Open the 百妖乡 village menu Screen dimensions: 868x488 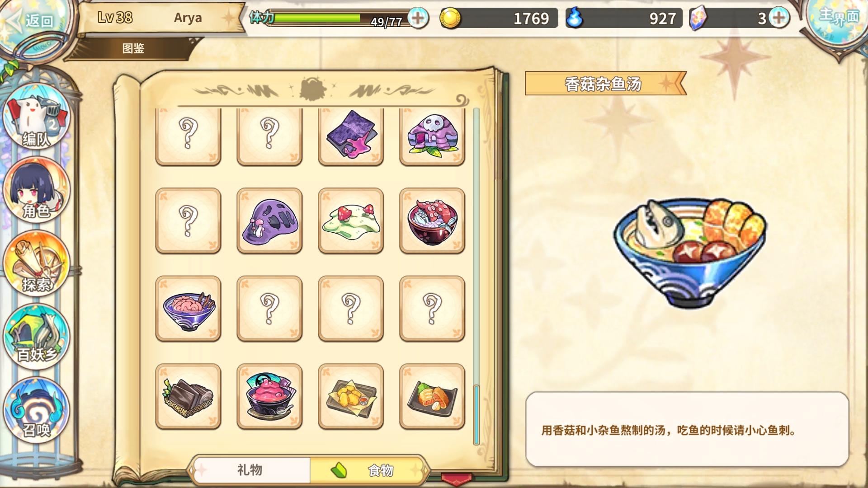pyautogui.click(x=36, y=336)
